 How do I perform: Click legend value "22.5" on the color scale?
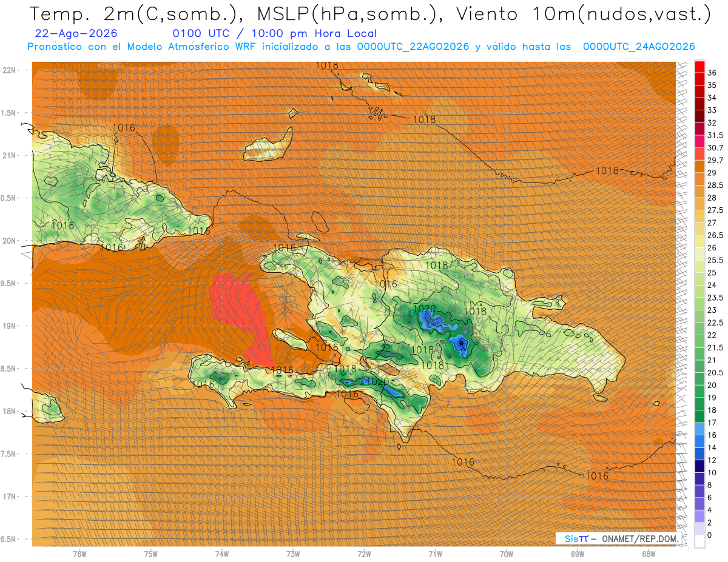pos(715,323)
